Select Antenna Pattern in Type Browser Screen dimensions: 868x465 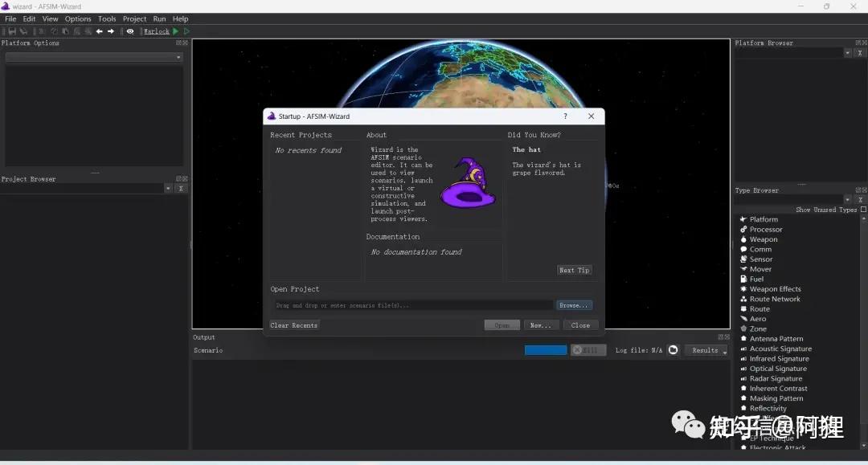(776, 339)
